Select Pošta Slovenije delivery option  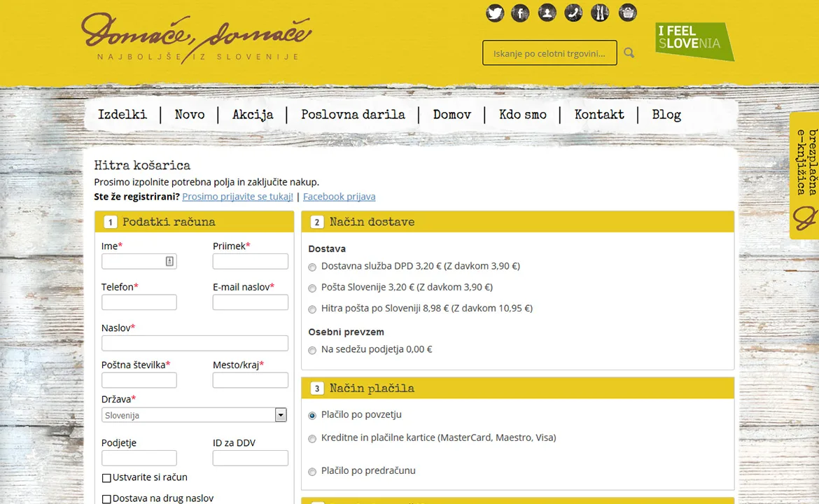click(312, 288)
